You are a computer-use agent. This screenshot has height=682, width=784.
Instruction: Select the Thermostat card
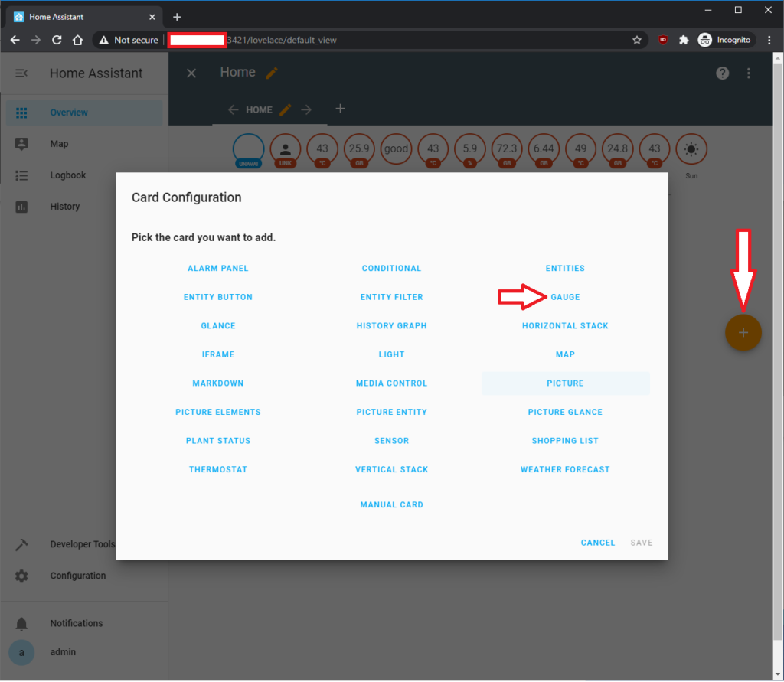click(x=217, y=469)
